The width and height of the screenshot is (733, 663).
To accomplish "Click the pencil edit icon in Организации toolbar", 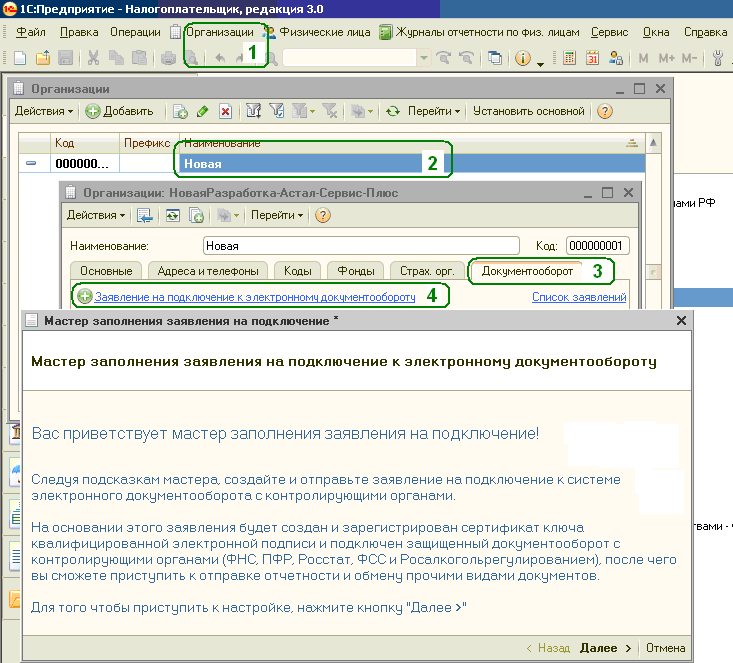I will click(202, 112).
